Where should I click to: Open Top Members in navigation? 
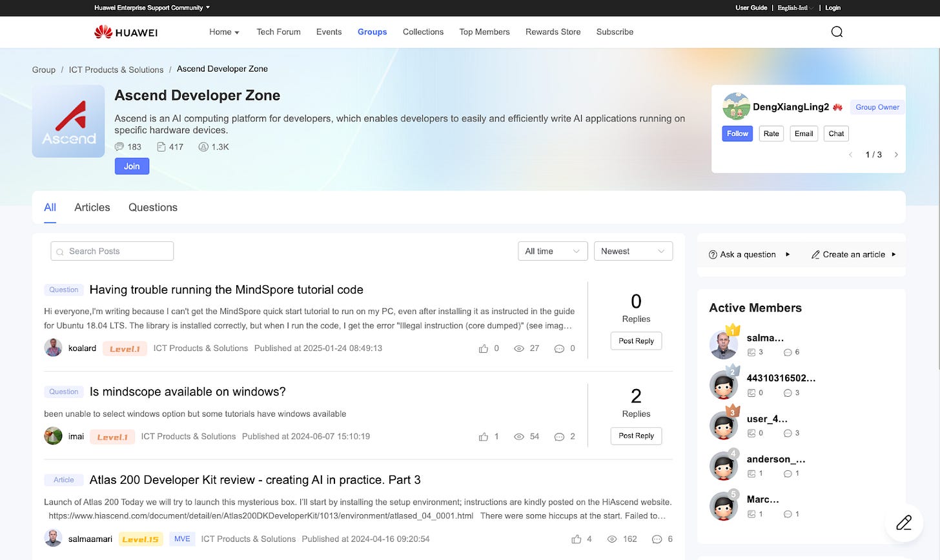[484, 32]
